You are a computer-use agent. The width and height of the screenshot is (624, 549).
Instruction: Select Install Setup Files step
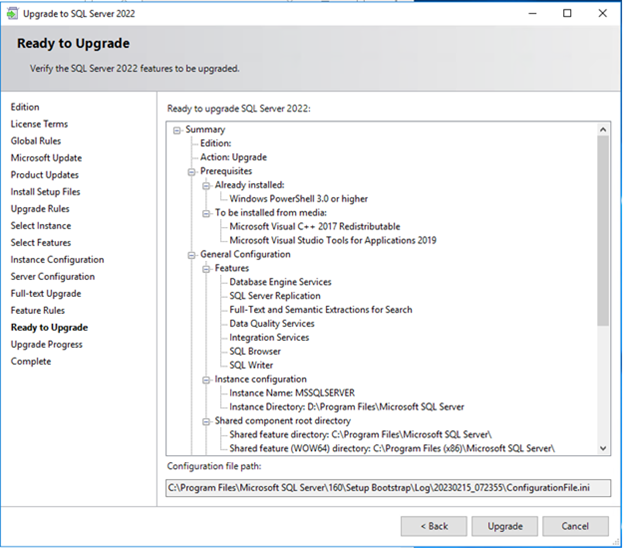(45, 192)
